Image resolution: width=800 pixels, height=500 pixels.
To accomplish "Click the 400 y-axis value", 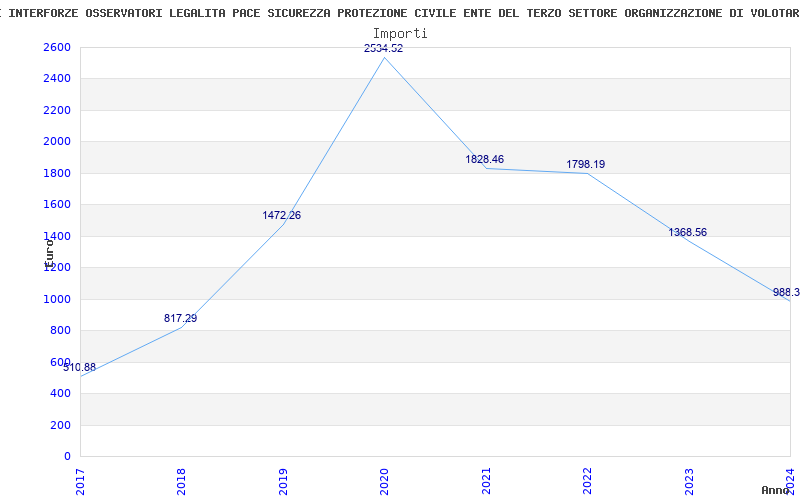I will (61, 393).
